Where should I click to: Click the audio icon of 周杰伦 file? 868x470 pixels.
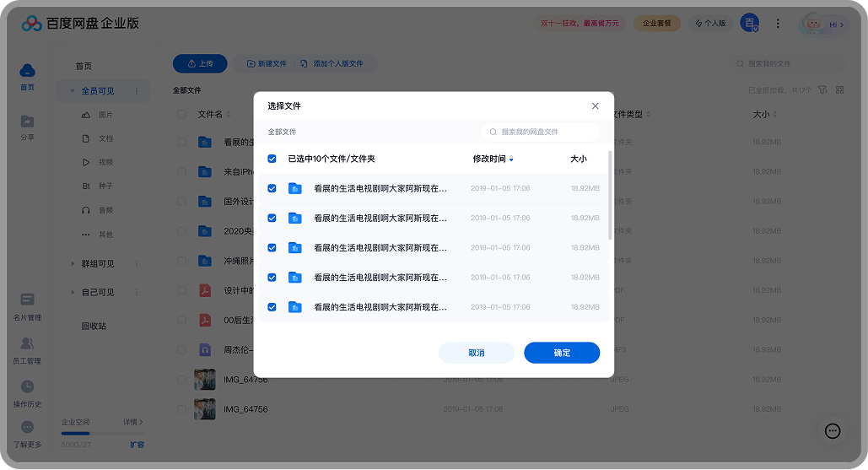click(205, 350)
